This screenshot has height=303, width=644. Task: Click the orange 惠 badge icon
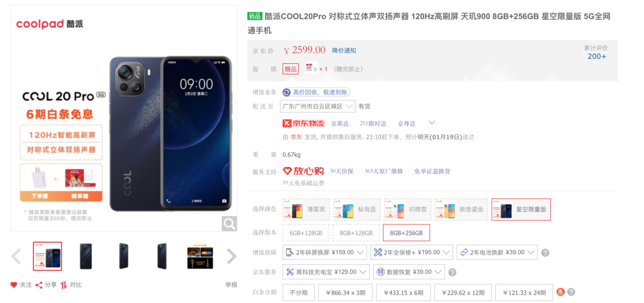[561, 292]
